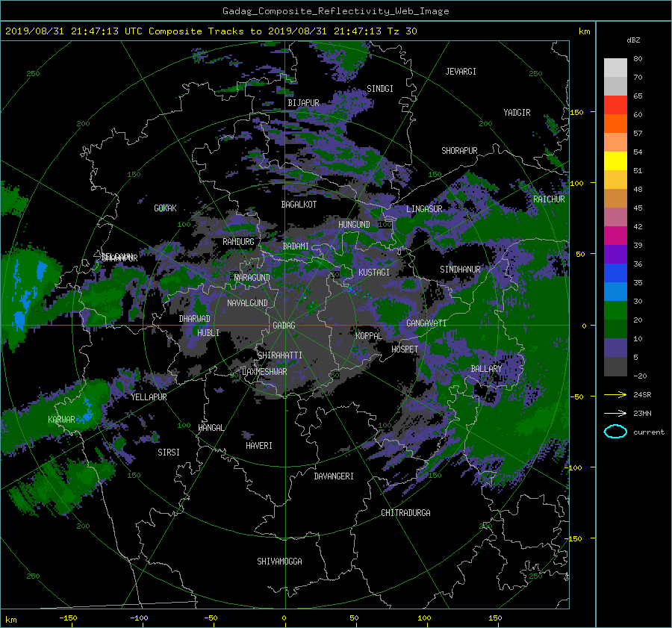This screenshot has width=672, height=628.
Task: Pick the light gray 80 dBZ swatch
Action: click(615, 67)
